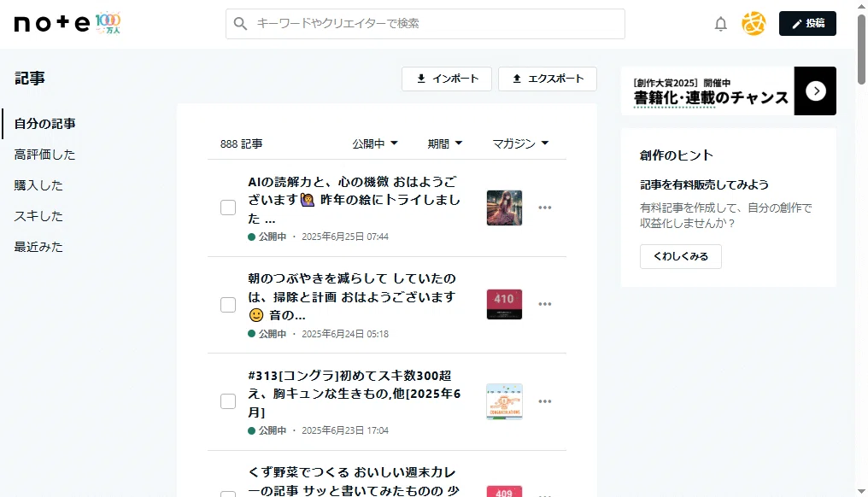Image resolution: width=868 pixels, height=497 pixels.
Task: Check the AIの読解力 article checkbox
Action: click(x=228, y=208)
